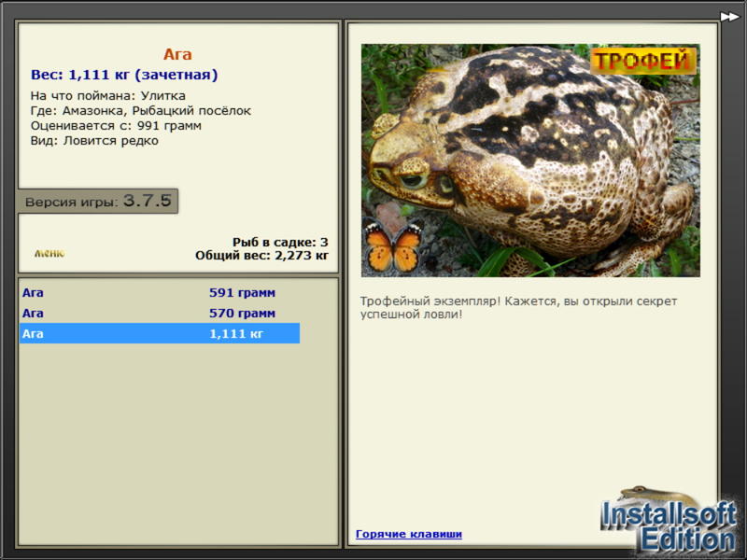This screenshot has width=747, height=560.
Task: Click empty area below the catch list
Action: tap(177, 442)
